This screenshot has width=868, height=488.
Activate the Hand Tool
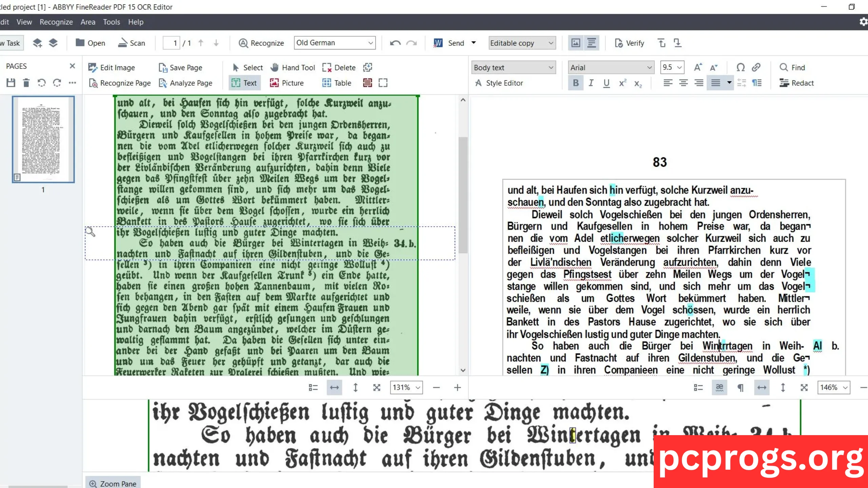(293, 67)
